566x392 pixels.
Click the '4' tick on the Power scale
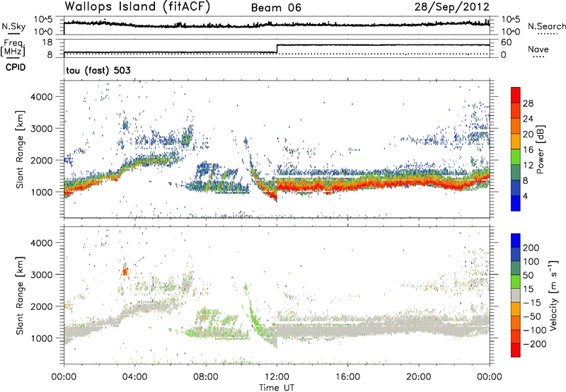click(525, 197)
